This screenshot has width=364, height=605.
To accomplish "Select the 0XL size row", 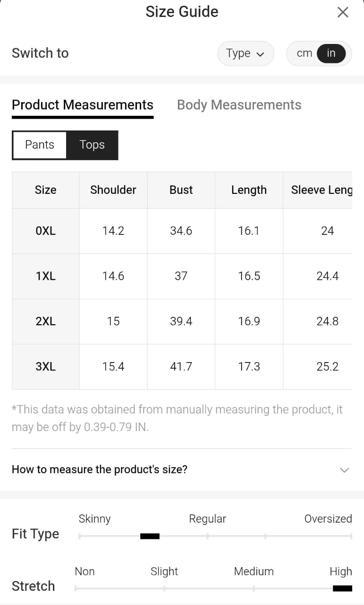I will 45,231.
